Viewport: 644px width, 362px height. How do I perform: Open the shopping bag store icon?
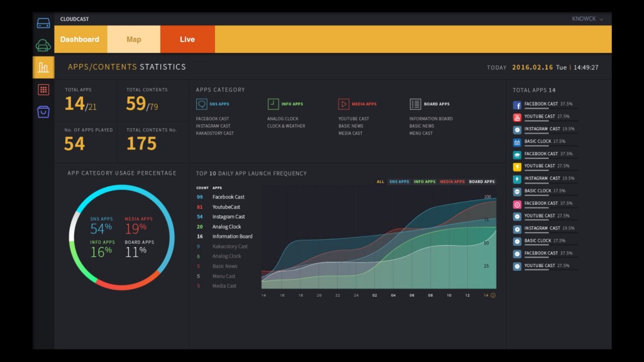coord(43,112)
